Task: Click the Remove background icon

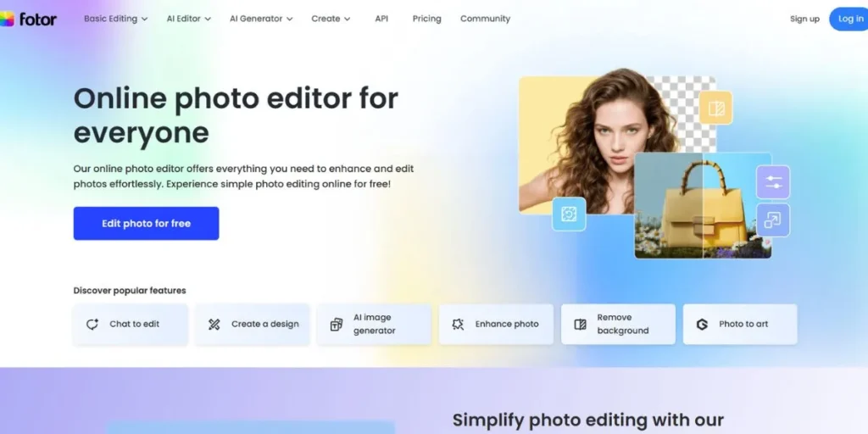Action: point(581,324)
